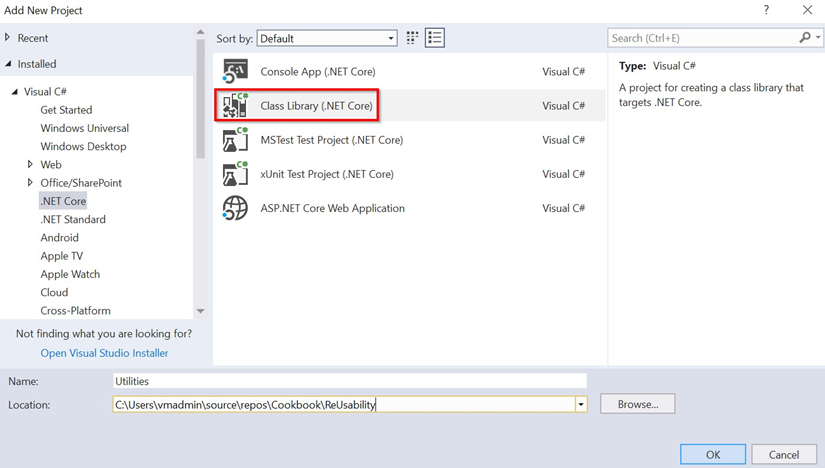Image resolution: width=825 pixels, height=468 pixels.
Task: Click the Browse... button
Action: tap(637, 404)
